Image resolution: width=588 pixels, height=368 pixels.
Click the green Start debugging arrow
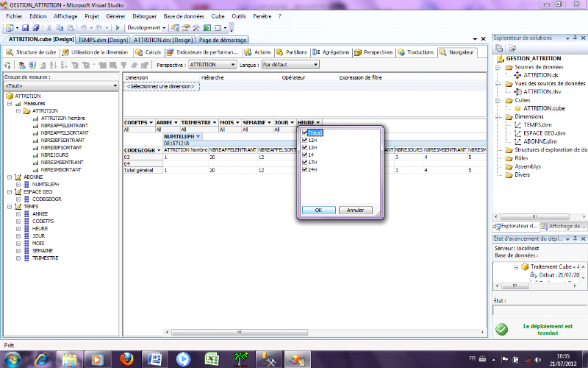click(118, 27)
